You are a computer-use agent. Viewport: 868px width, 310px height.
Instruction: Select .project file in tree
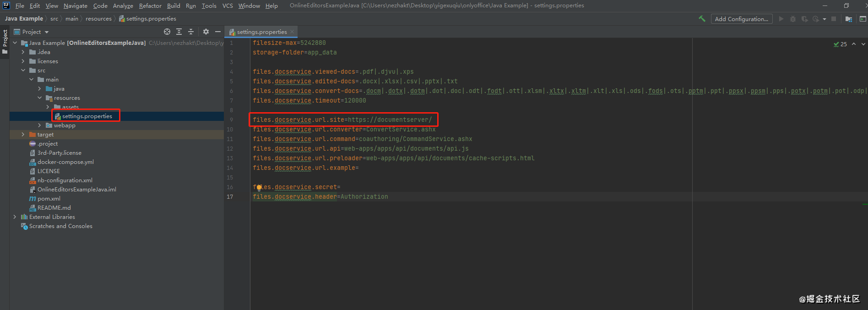pyautogui.click(x=48, y=143)
